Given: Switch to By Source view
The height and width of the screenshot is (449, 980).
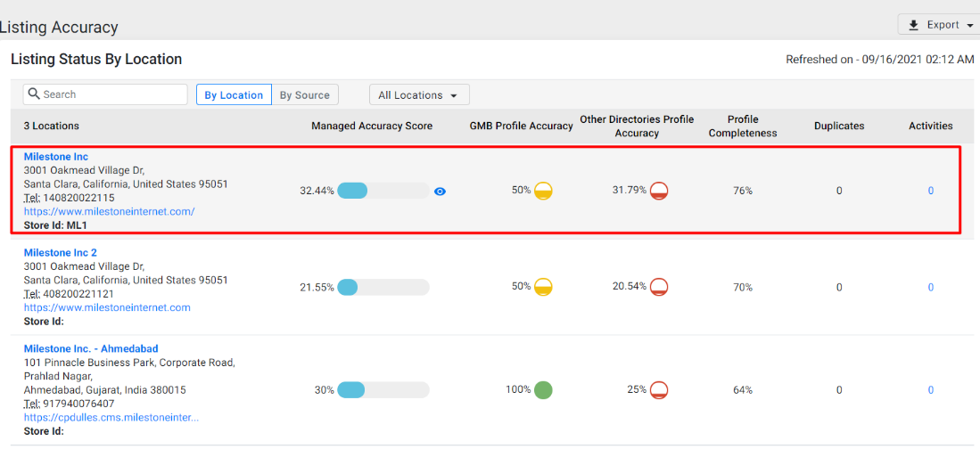Looking at the screenshot, I should click(304, 95).
